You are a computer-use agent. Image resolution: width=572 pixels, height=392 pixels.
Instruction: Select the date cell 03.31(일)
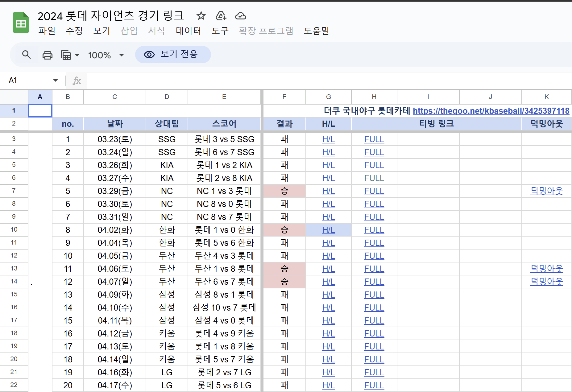click(x=115, y=217)
